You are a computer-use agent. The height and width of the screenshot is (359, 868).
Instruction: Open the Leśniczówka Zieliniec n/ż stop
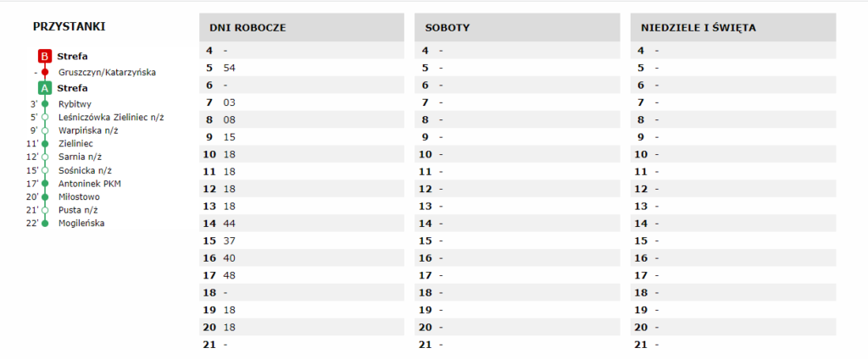point(110,117)
